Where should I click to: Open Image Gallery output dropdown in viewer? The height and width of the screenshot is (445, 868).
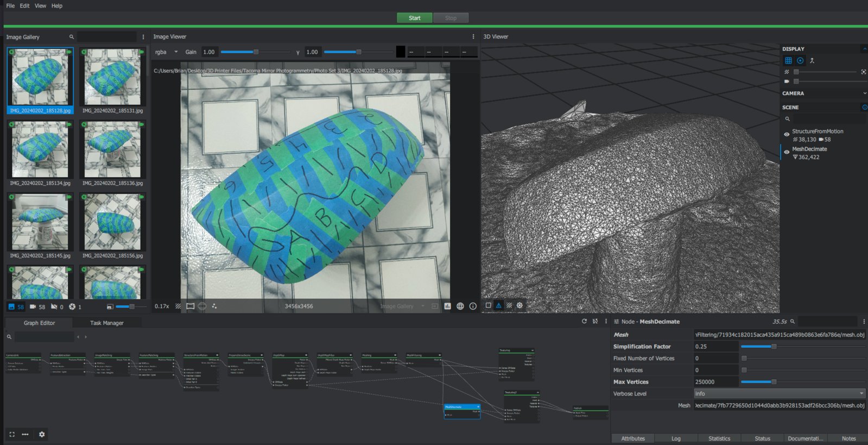click(402, 306)
